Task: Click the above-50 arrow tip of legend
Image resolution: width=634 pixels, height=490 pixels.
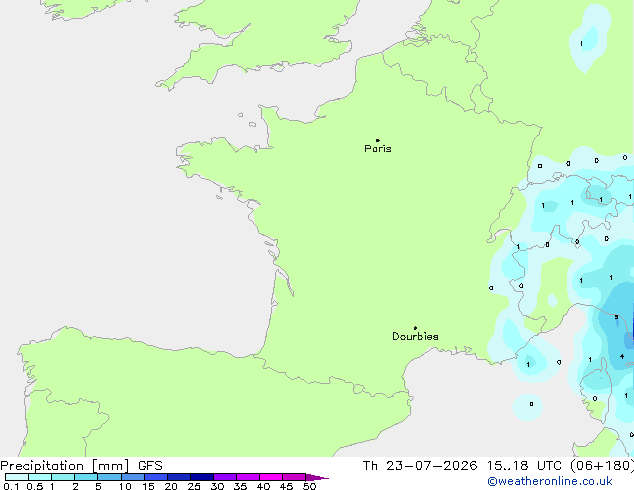Action: coord(317,477)
